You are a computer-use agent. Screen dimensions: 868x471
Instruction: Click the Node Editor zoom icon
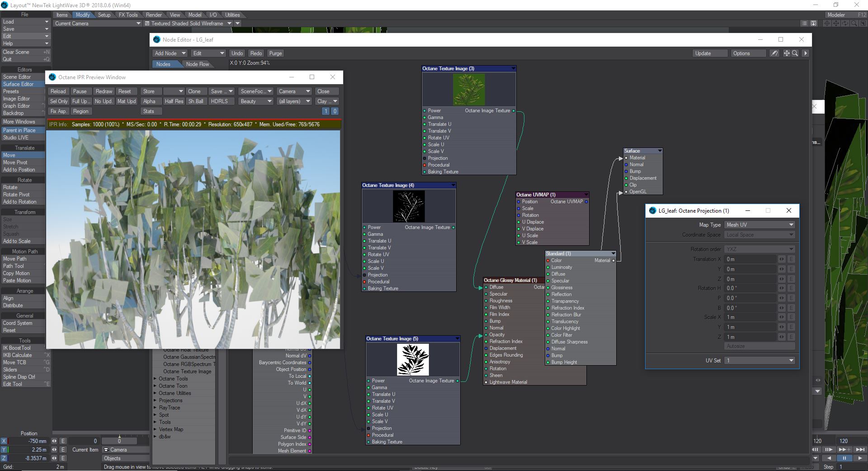[795, 53]
